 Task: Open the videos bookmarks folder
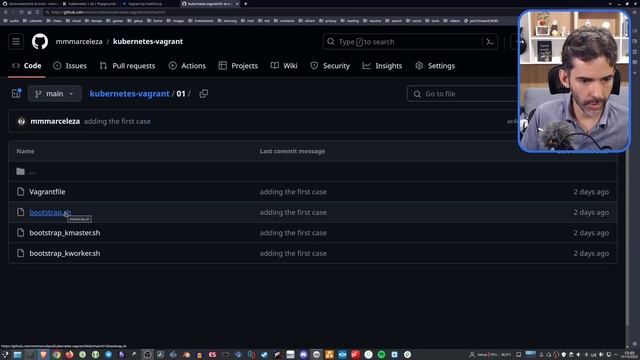point(452,20)
